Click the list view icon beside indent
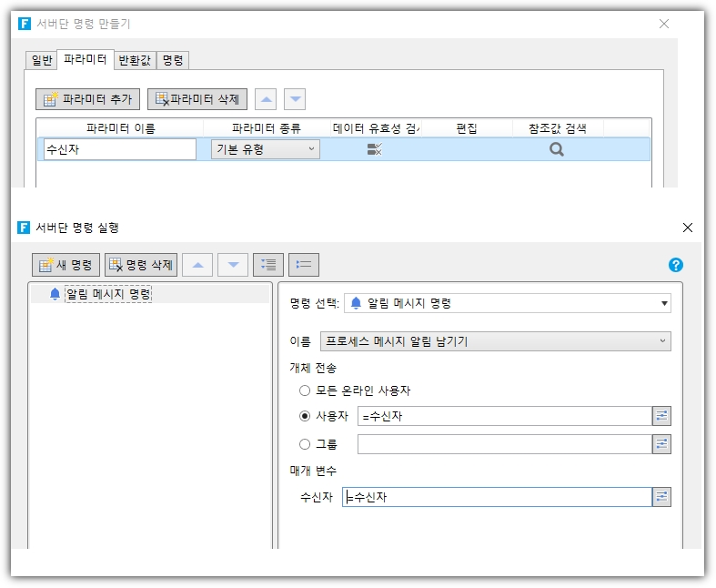This screenshot has width=716, height=588. pyautogui.click(x=304, y=265)
